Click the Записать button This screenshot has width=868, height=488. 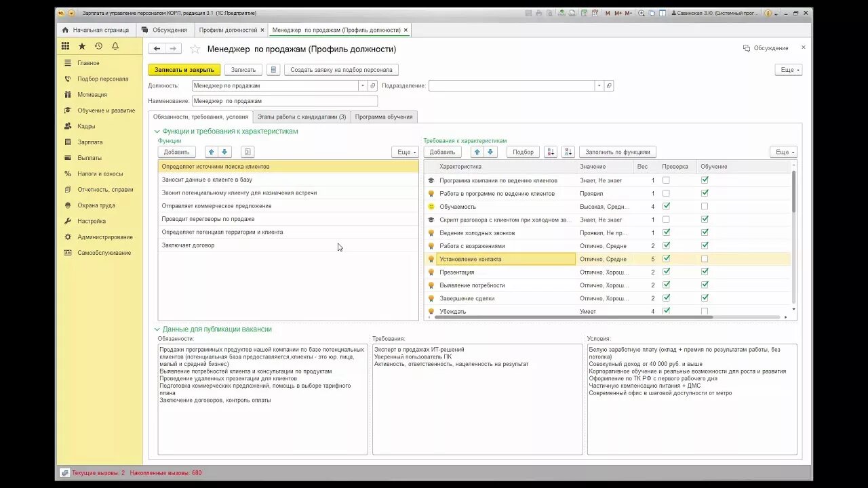tap(243, 70)
